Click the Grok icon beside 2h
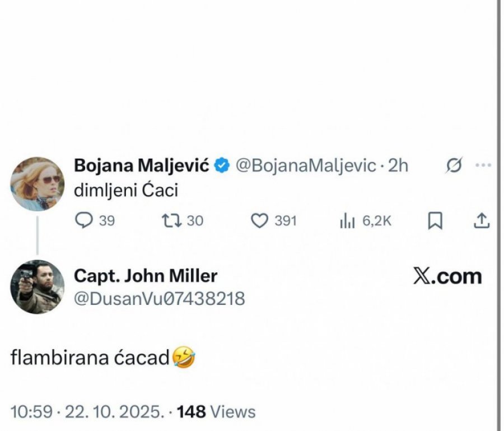The image size is (504, 431). point(455,166)
